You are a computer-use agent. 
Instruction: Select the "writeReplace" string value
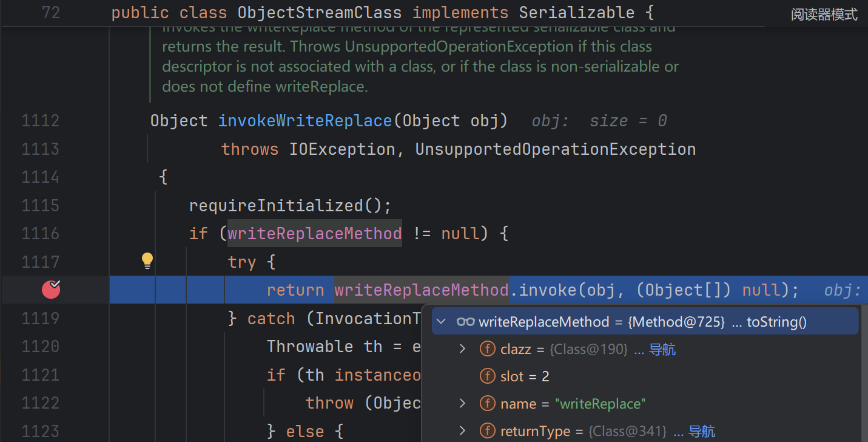pyautogui.click(x=600, y=404)
